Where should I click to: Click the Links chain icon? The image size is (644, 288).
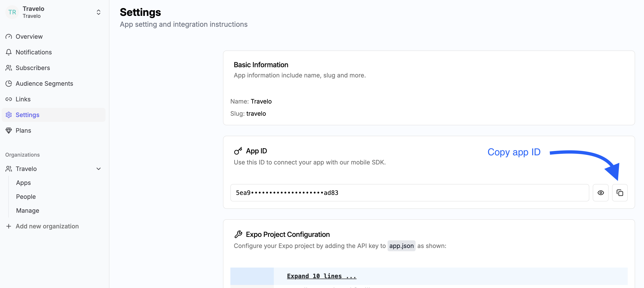(9, 99)
